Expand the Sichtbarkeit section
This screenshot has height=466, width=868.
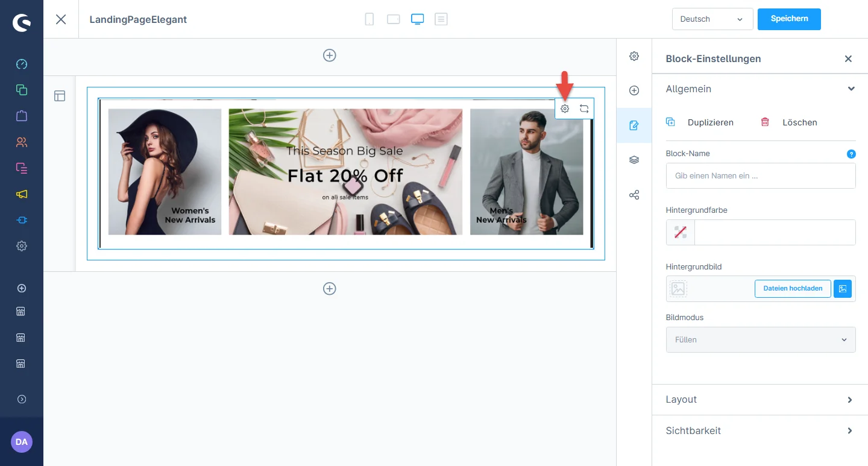click(x=760, y=431)
